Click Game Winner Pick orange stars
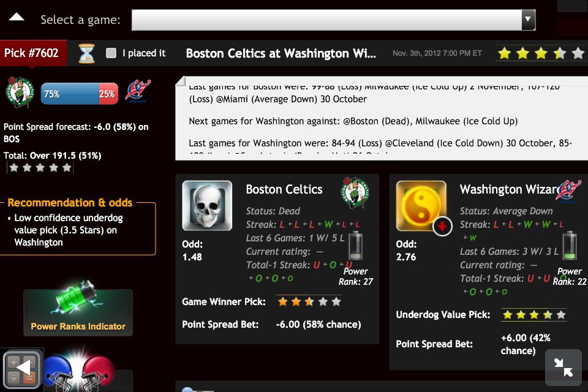Screen dimensions: 588x392 (x=309, y=301)
